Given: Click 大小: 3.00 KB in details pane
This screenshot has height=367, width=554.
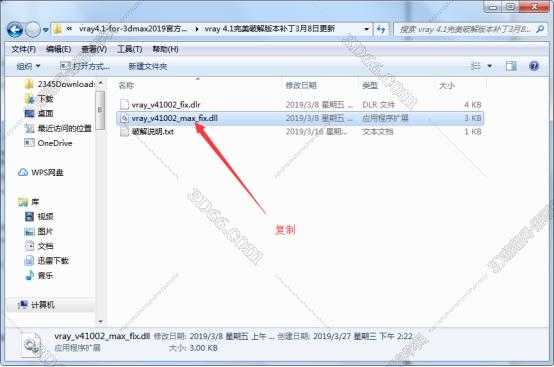Looking at the screenshot, I should tap(193, 348).
